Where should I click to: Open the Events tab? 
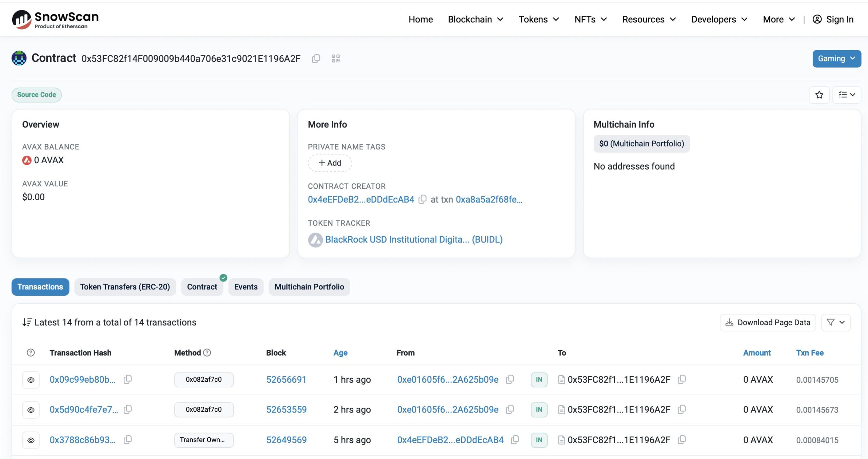tap(245, 287)
